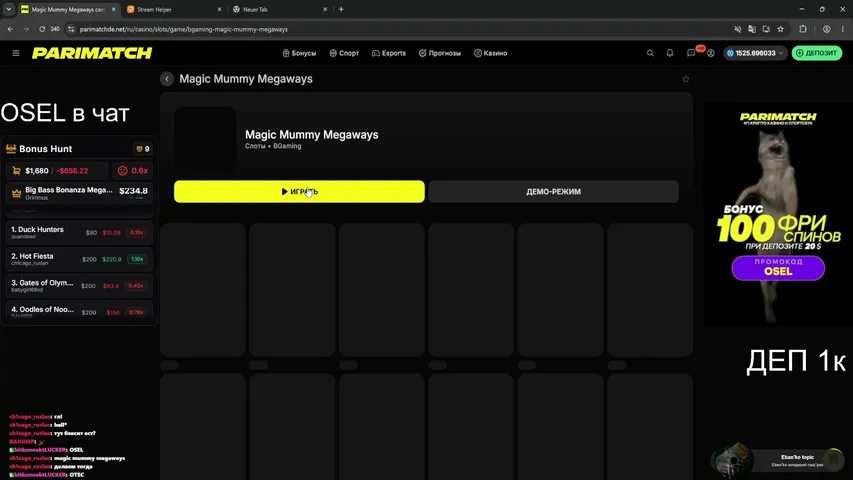
Task: Select the 4. Oodles of Noo... row
Action: [x=79, y=311]
